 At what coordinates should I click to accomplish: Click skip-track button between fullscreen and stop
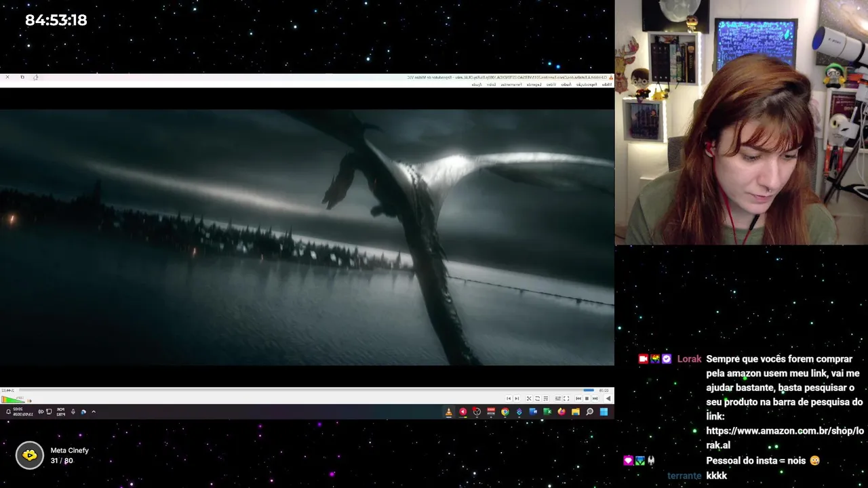click(x=578, y=399)
